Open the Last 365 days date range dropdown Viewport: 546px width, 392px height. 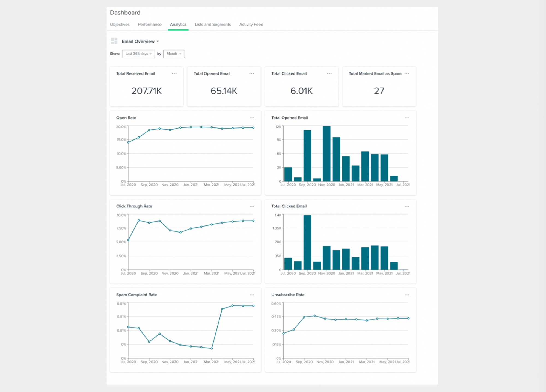(138, 54)
